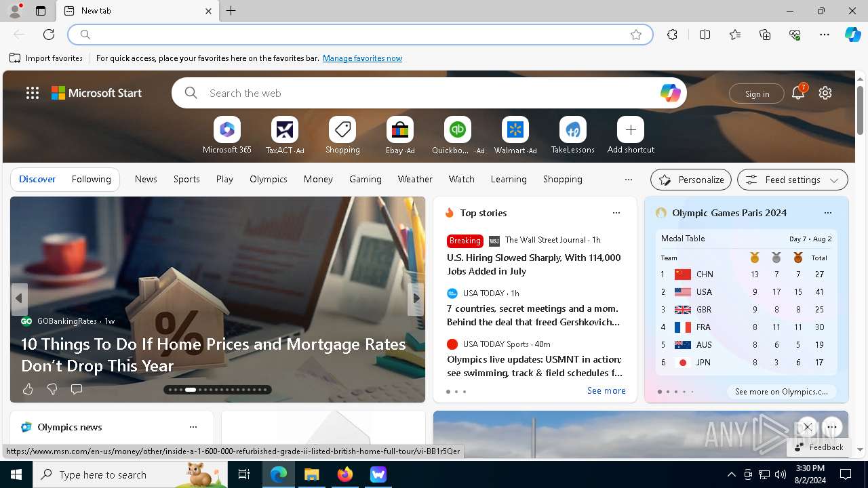Image resolution: width=868 pixels, height=488 pixels.
Task: Open the Microsoft Start app launcher grid
Action: 33,93
